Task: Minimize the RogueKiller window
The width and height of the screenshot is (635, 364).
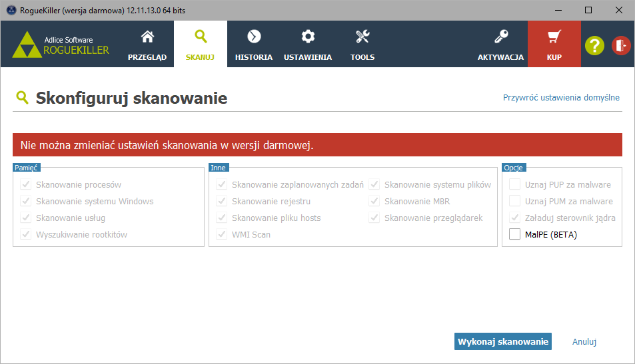Action: click(558, 10)
